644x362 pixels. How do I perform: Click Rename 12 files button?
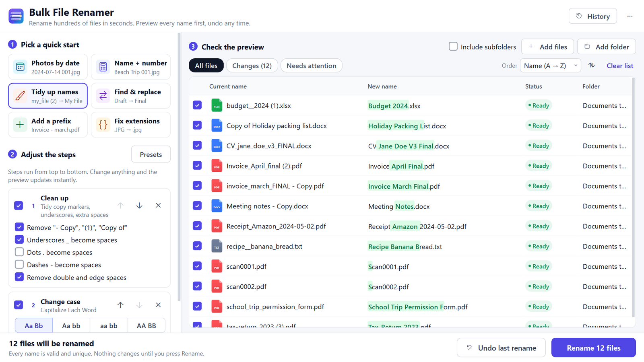pyautogui.click(x=594, y=348)
